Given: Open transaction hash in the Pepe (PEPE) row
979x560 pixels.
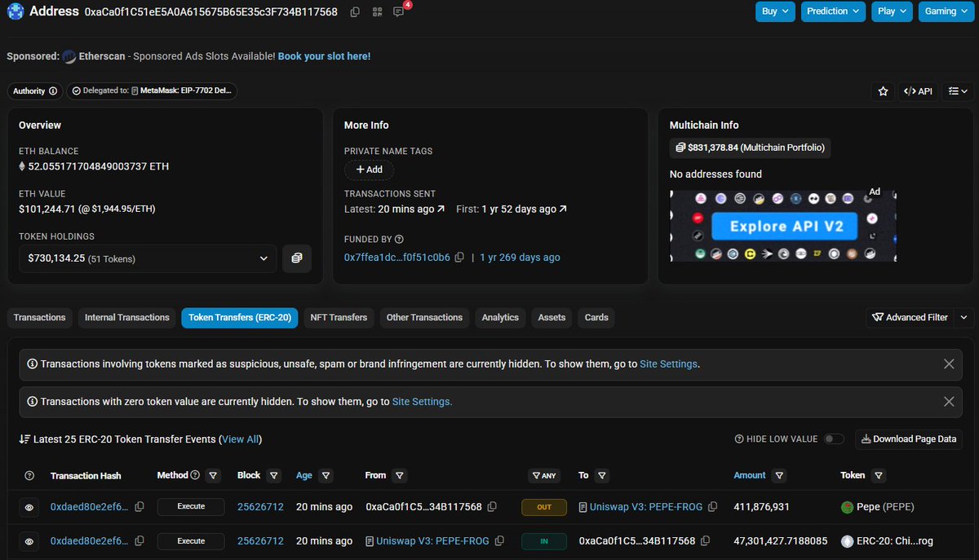Looking at the screenshot, I should [x=90, y=507].
